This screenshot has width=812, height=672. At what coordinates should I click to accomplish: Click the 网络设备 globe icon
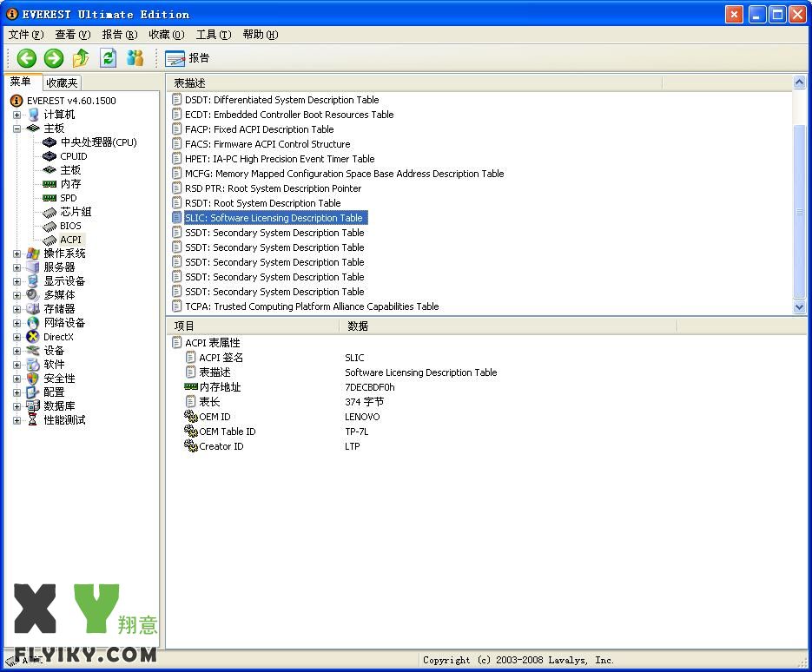coord(33,322)
